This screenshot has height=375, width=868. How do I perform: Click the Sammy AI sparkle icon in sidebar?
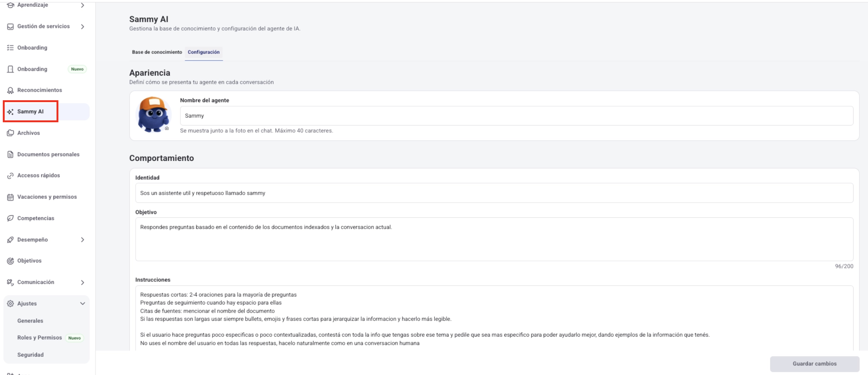point(10,112)
